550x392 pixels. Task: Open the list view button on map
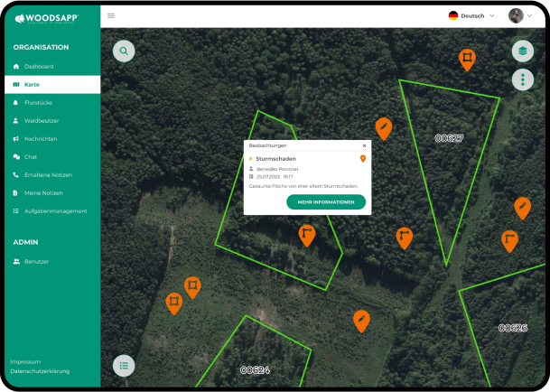(x=124, y=365)
